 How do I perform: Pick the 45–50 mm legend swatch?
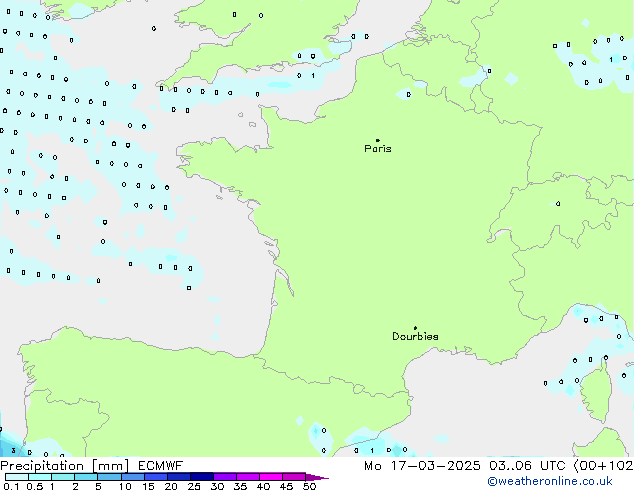[294, 477]
